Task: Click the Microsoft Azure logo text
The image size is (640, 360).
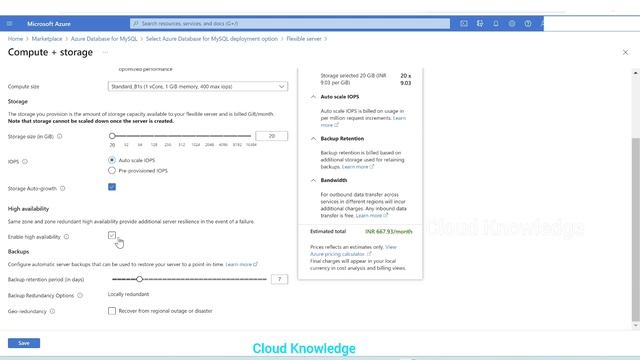Action: (x=49, y=24)
